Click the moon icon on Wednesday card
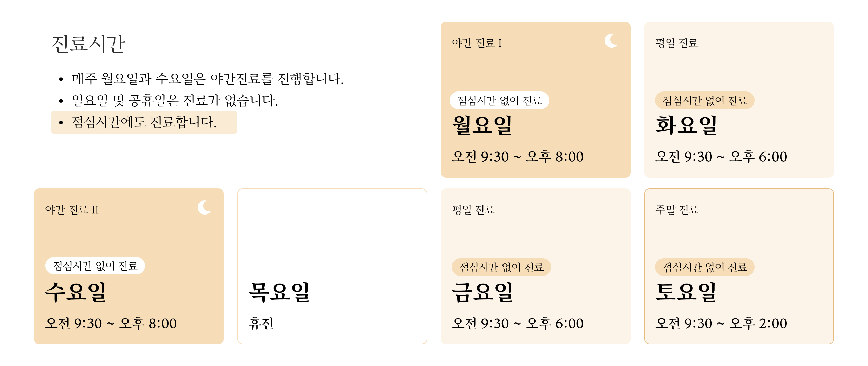 [x=204, y=207]
